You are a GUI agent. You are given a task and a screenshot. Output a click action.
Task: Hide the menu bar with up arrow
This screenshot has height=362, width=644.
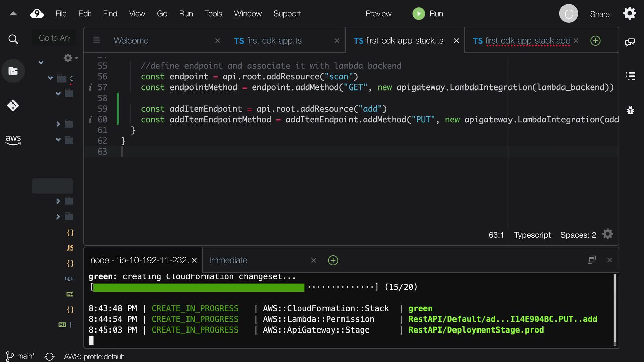[13, 14]
